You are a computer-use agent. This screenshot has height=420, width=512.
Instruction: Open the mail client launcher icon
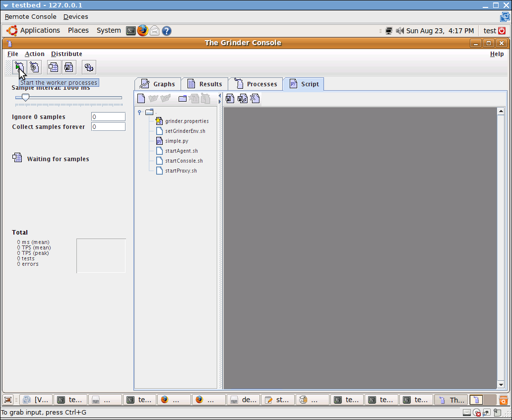click(x=154, y=31)
